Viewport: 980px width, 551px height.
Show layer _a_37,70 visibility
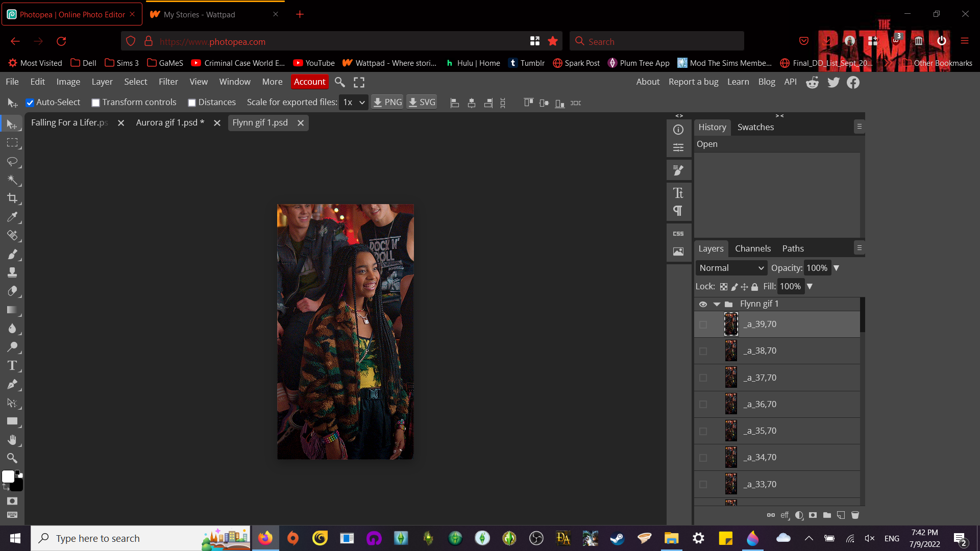pos(703,378)
